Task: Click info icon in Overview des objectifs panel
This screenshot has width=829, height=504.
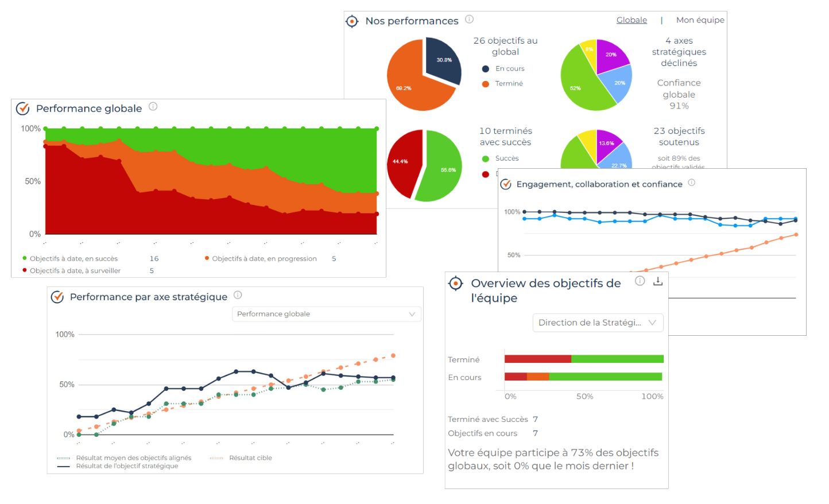Action: (640, 281)
